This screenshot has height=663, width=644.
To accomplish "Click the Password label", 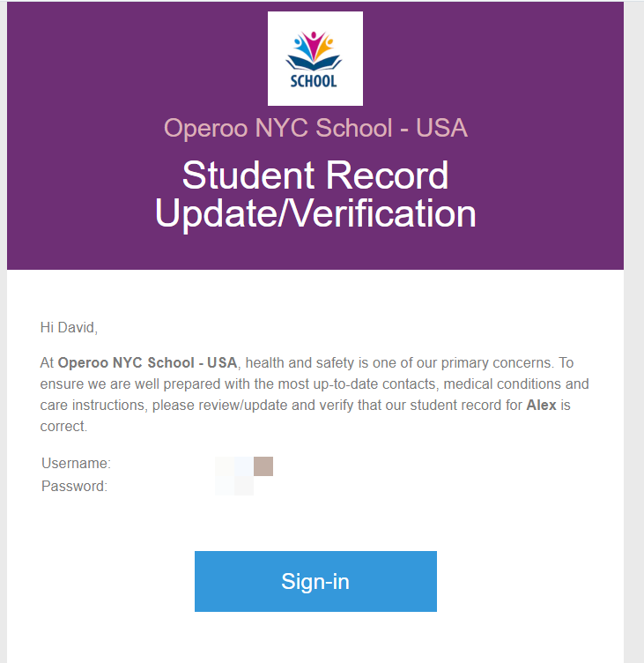I will coord(74,487).
